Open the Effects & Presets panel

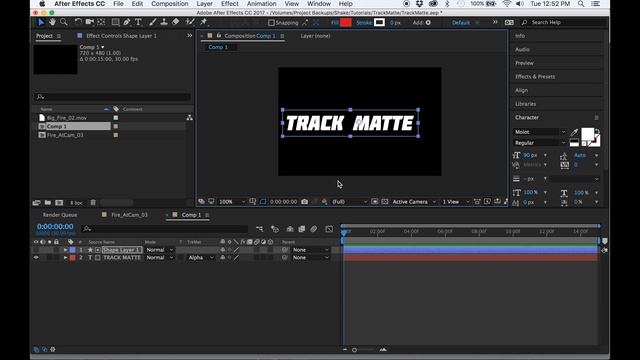[x=535, y=76]
